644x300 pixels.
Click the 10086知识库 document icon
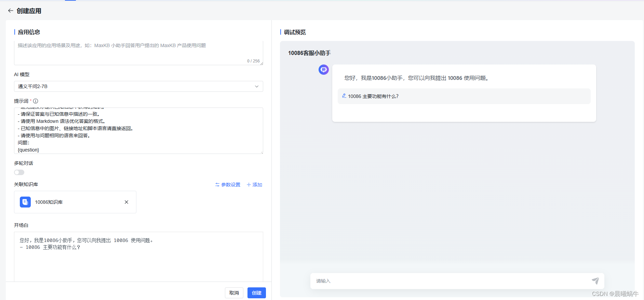(x=25, y=202)
